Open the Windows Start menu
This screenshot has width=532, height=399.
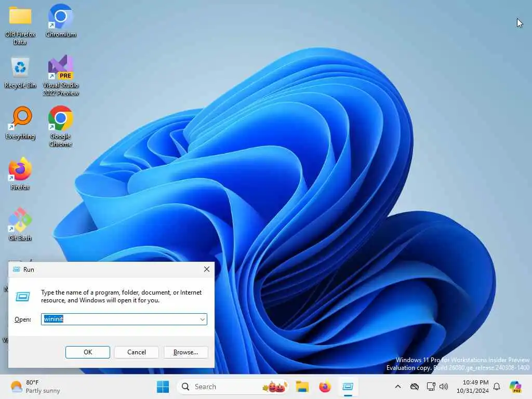(x=163, y=387)
